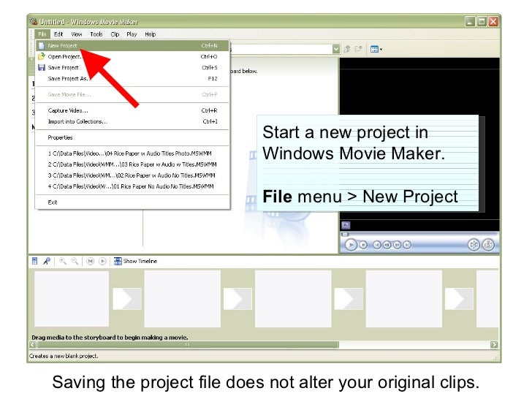Click the full screen icon in preview monitor
532x399 pixels.
[x=346, y=225]
